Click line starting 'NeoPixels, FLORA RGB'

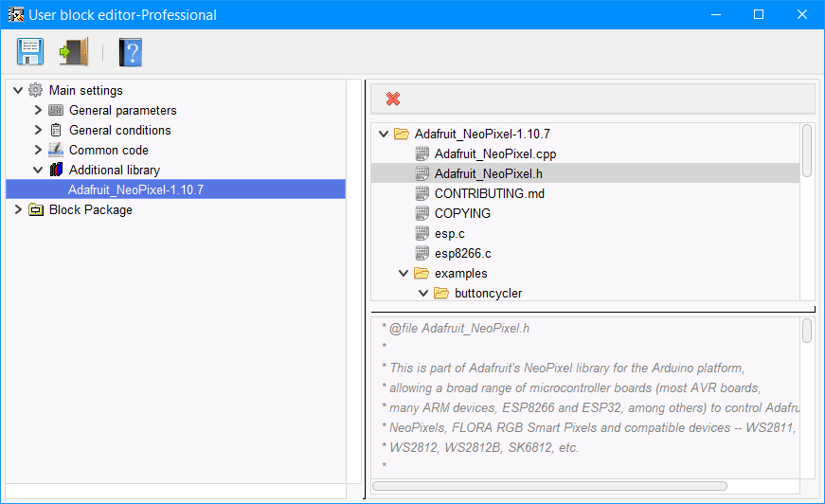[589, 427]
